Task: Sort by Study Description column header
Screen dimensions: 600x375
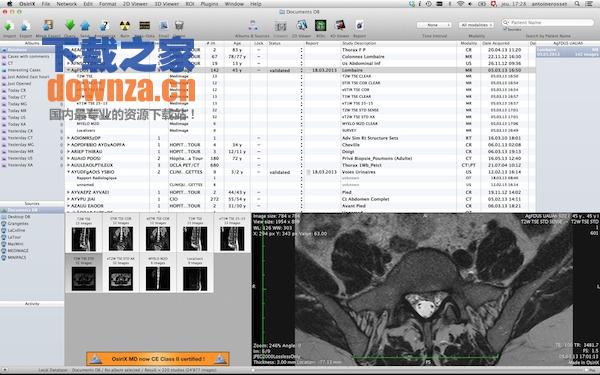Action: point(399,43)
